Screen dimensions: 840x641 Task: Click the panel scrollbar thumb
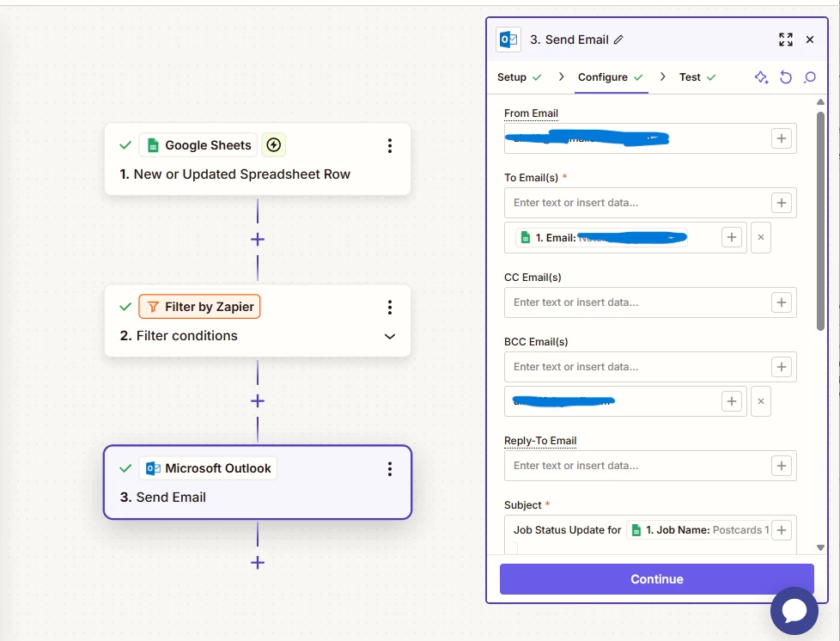coord(820,222)
